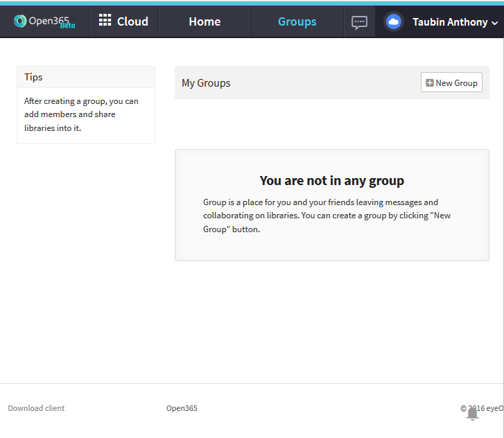Click the blue cloud user avatar
This screenshot has width=504, height=438.
394,22
